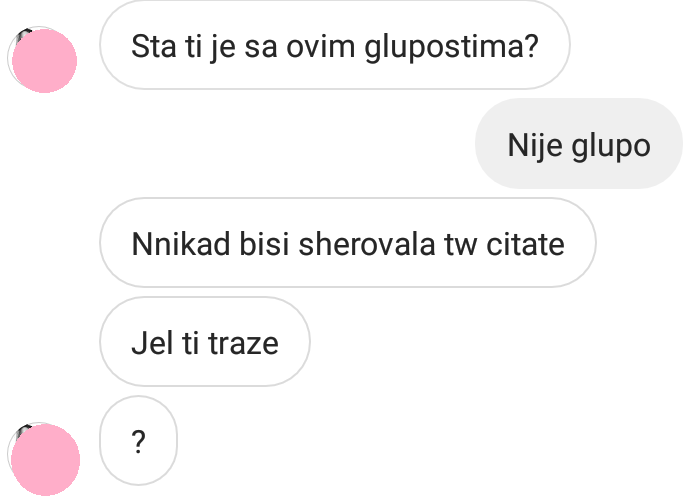The height and width of the screenshot is (499, 691).
Task: Select the lone "?" message bubble
Action: pyautogui.click(x=138, y=440)
